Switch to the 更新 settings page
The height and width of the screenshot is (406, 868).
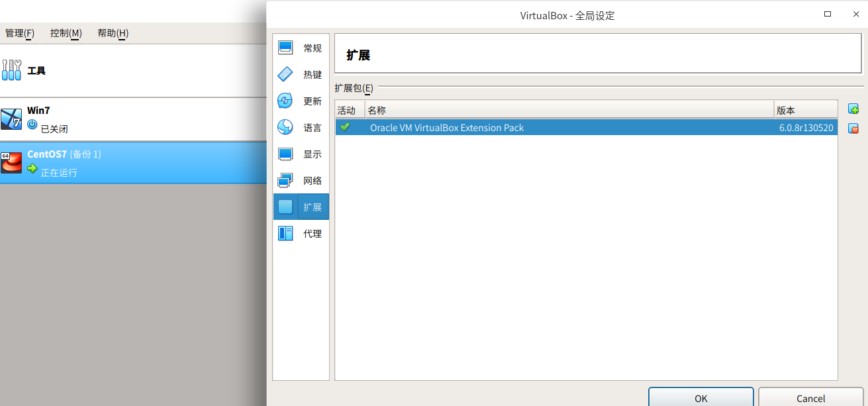tap(301, 101)
